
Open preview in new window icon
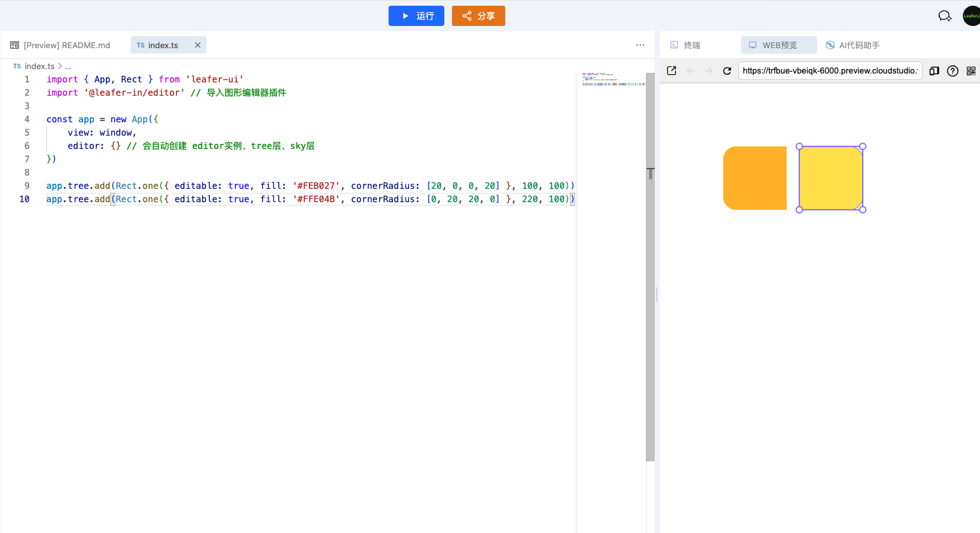[x=672, y=70]
